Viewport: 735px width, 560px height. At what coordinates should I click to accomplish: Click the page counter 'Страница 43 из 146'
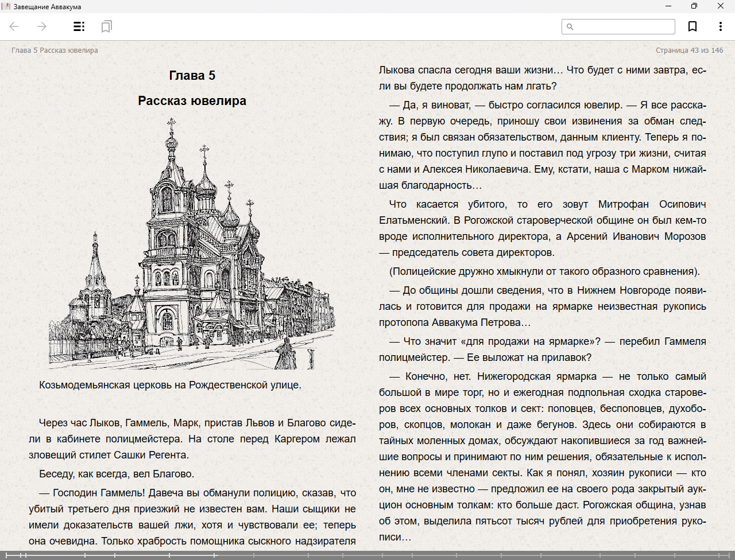[x=689, y=50]
